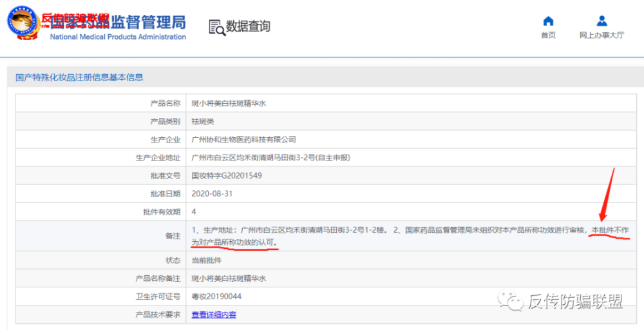Select the 卫生许可证号 row label

pos(158,296)
